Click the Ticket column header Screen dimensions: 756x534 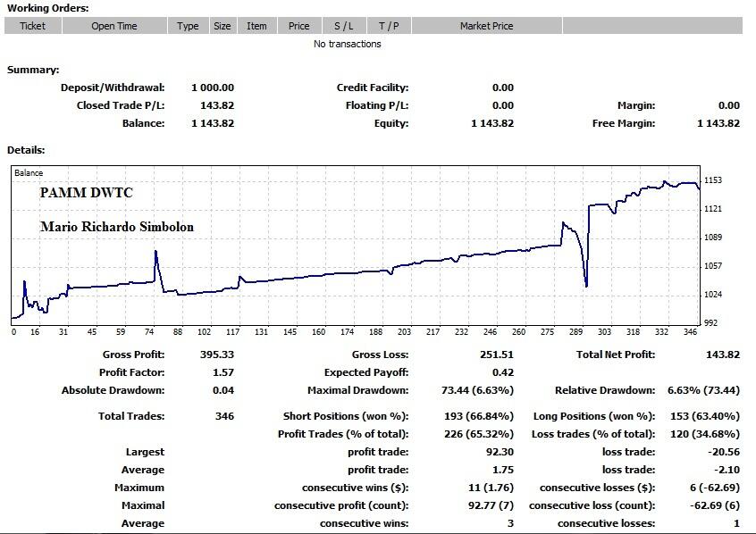33,26
